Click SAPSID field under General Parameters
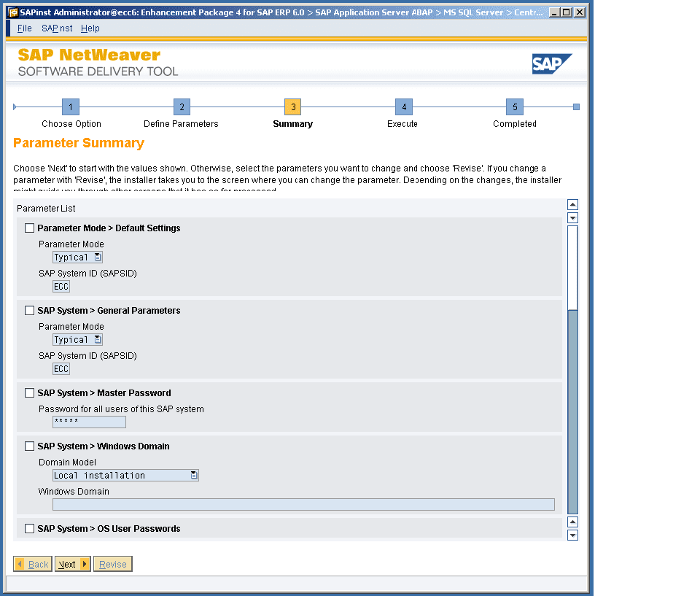Screen dimensions: 700x596 tap(61, 368)
